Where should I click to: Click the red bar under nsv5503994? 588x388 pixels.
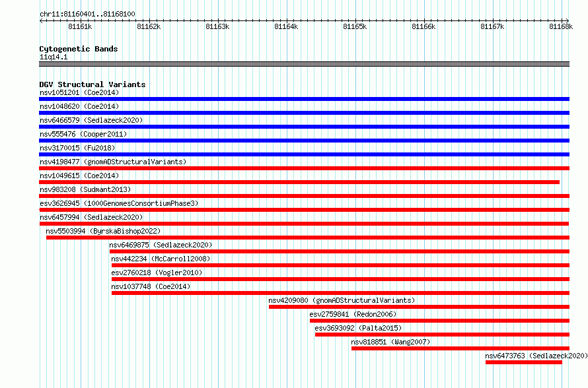(308, 238)
